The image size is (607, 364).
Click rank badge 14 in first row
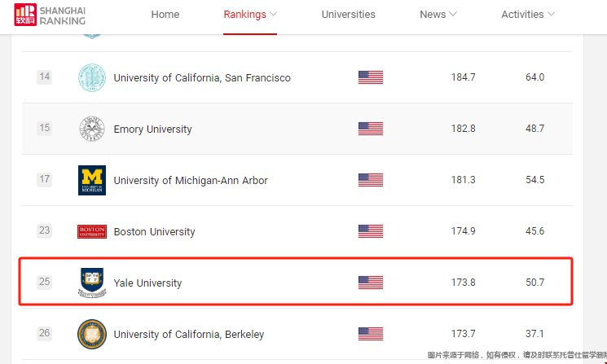44,77
